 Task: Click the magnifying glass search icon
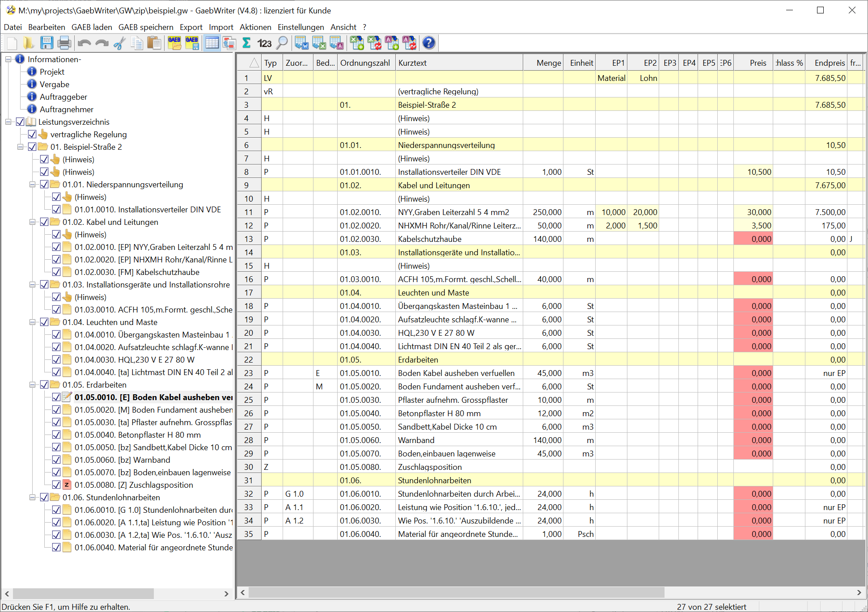[282, 43]
